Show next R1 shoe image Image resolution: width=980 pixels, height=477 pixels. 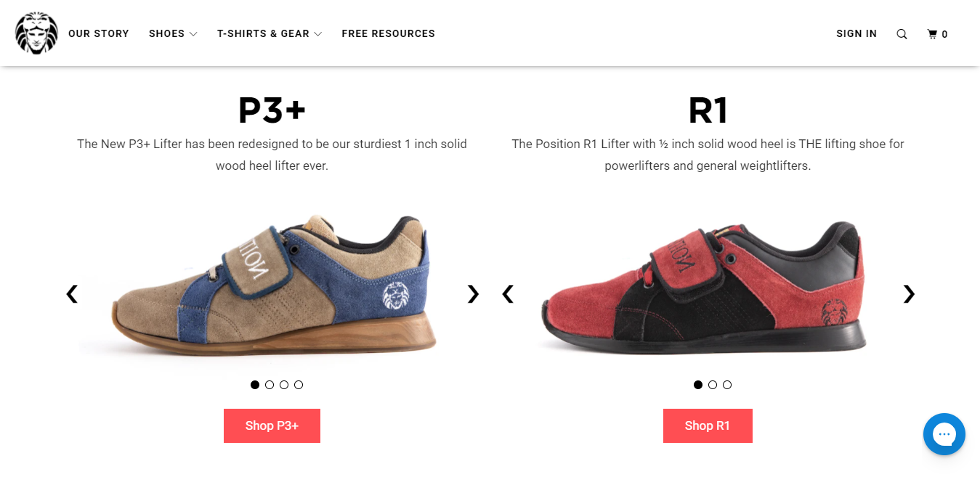click(x=909, y=294)
